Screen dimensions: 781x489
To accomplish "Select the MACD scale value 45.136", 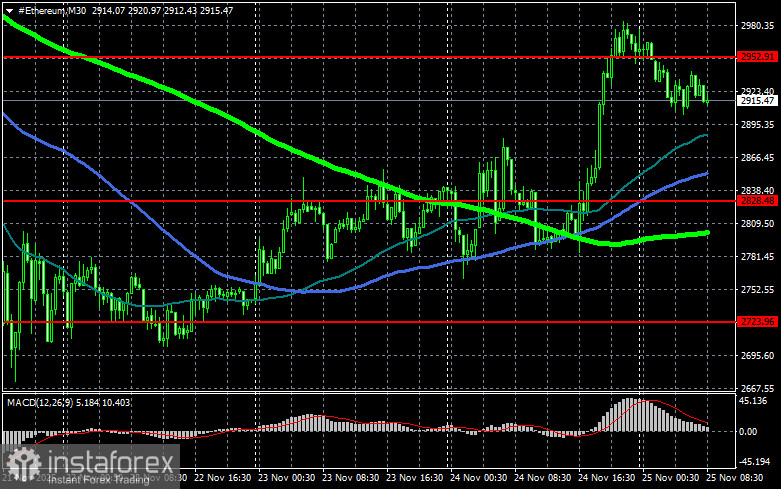I will (x=753, y=401).
